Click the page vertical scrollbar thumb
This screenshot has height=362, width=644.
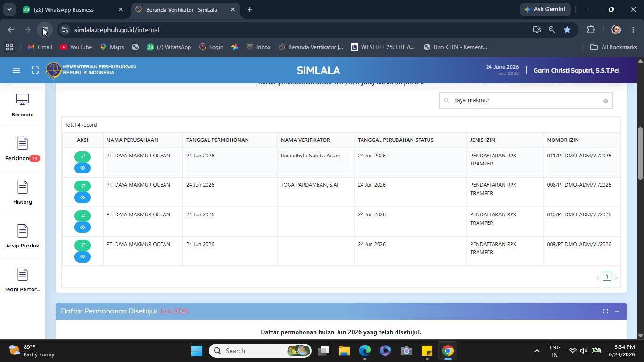[640, 153]
